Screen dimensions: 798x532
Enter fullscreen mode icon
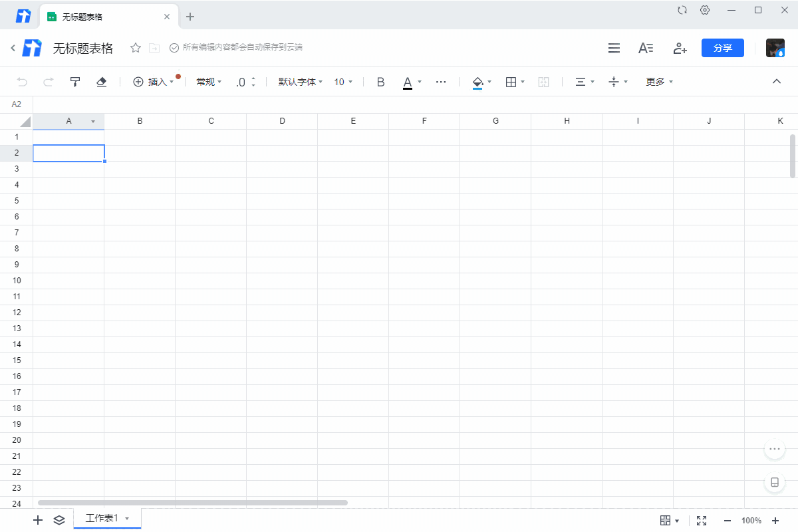[x=702, y=520]
